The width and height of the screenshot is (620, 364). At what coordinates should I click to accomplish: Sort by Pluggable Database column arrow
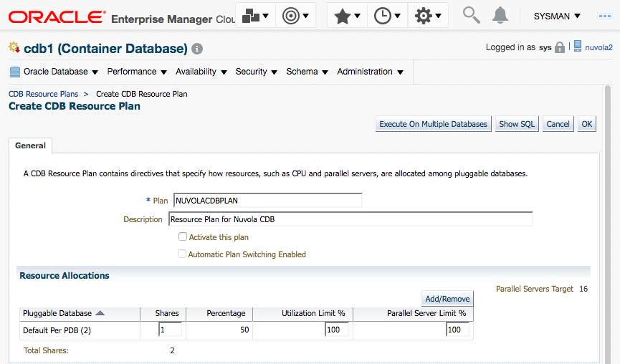point(100,313)
